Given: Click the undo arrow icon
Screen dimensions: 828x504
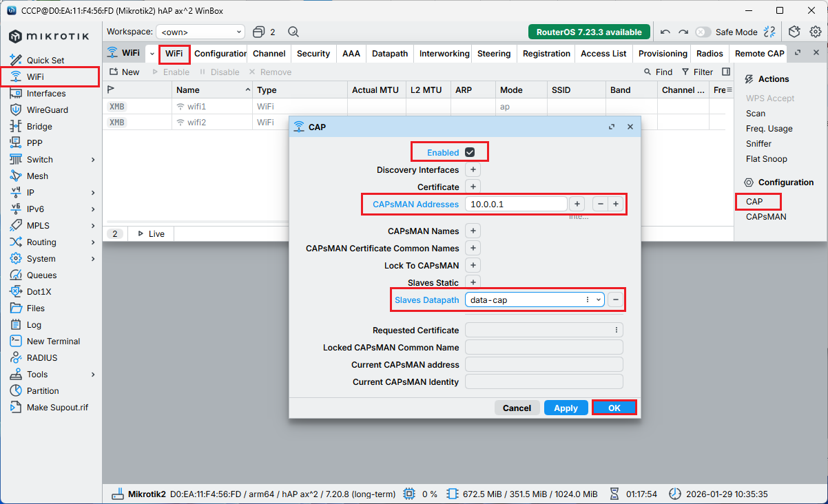Looking at the screenshot, I should (665, 32).
